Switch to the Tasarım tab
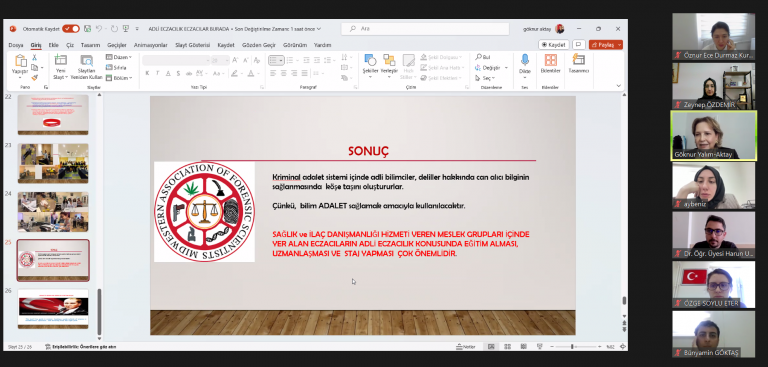The image size is (768, 367). (x=90, y=45)
